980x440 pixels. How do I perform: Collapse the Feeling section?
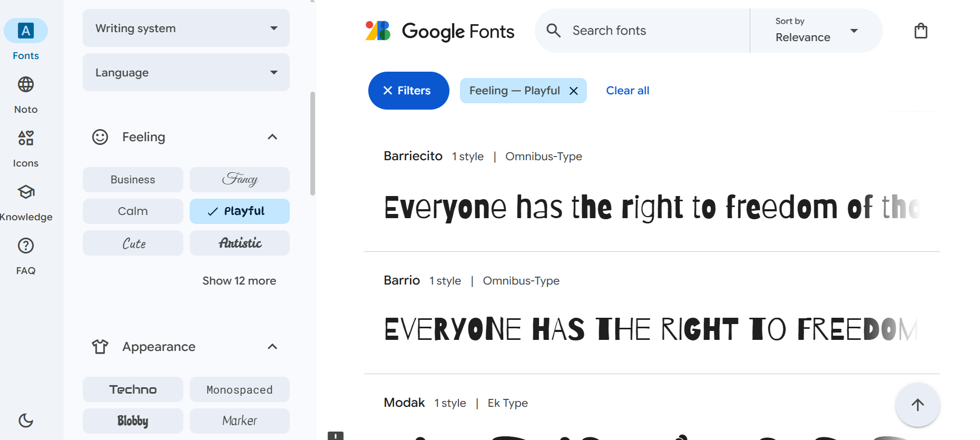272,136
